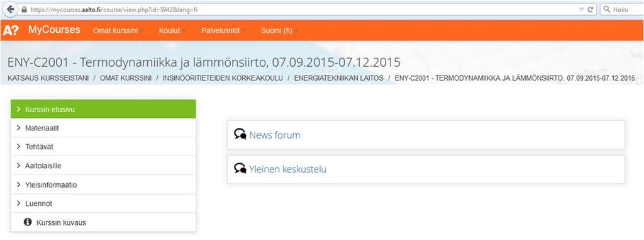The height and width of the screenshot is (240, 644).
Task: Open the Omat kurssini dropdown menu
Action: tap(118, 31)
